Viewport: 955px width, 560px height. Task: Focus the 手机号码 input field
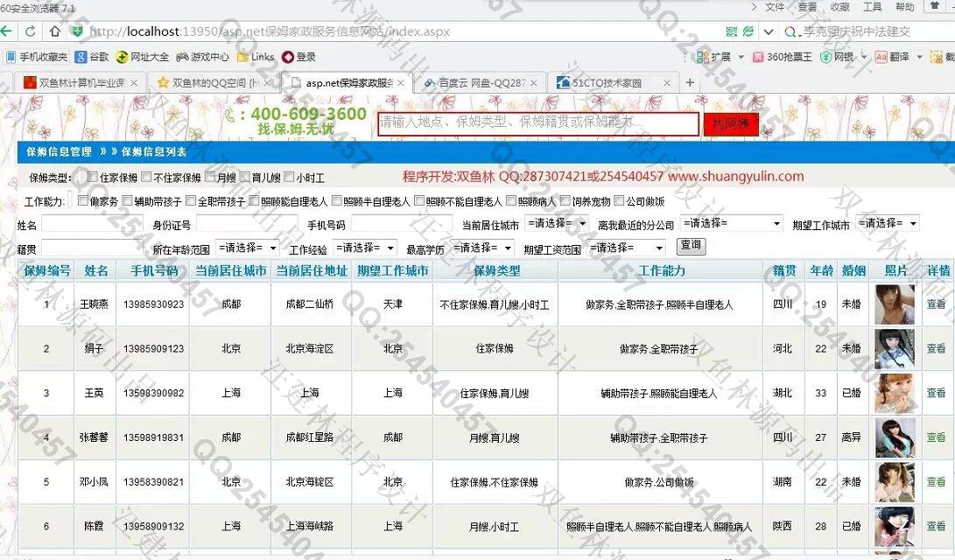(x=402, y=224)
